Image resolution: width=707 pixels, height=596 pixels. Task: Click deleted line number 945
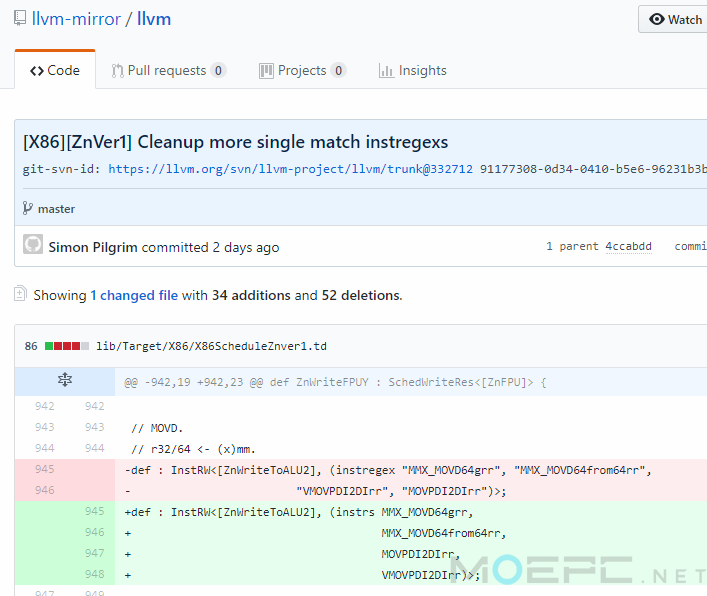45,469
